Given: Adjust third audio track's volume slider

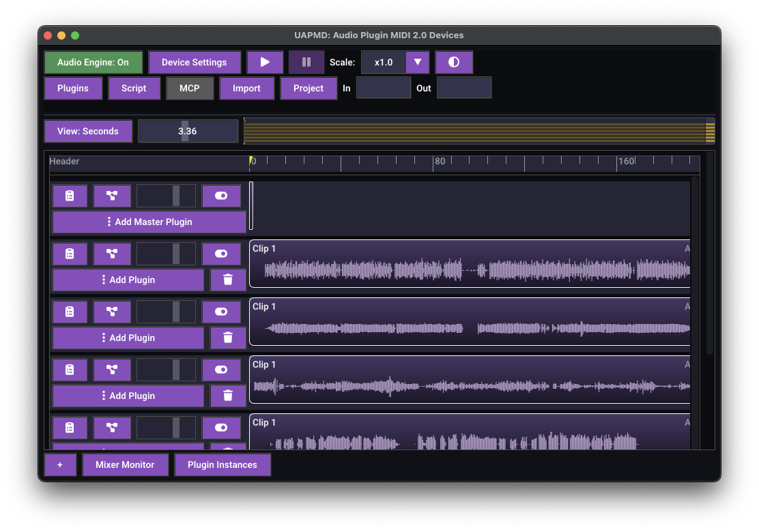Looking at the screenshot, I should point(166,370).
